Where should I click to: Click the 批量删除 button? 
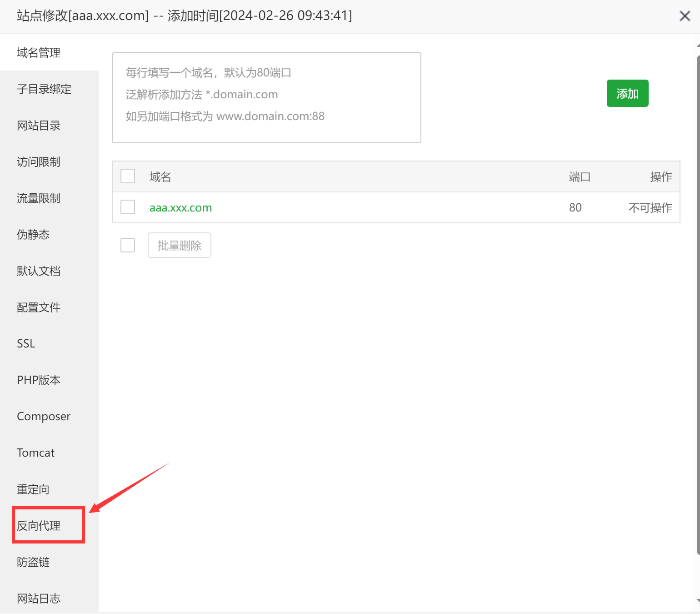pyautogui.click(x=179, y=245)
